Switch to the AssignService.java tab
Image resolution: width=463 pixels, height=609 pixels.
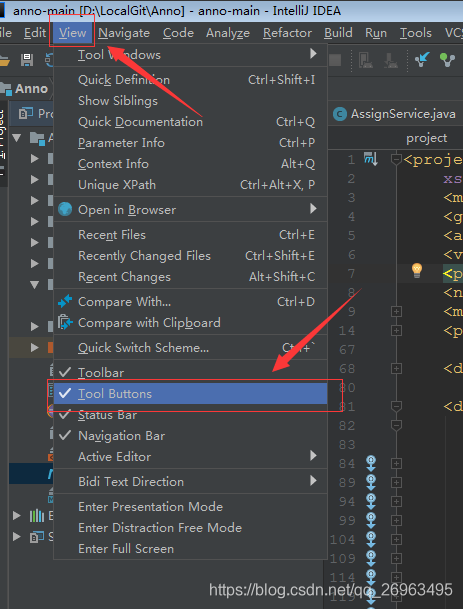(395, 114)
